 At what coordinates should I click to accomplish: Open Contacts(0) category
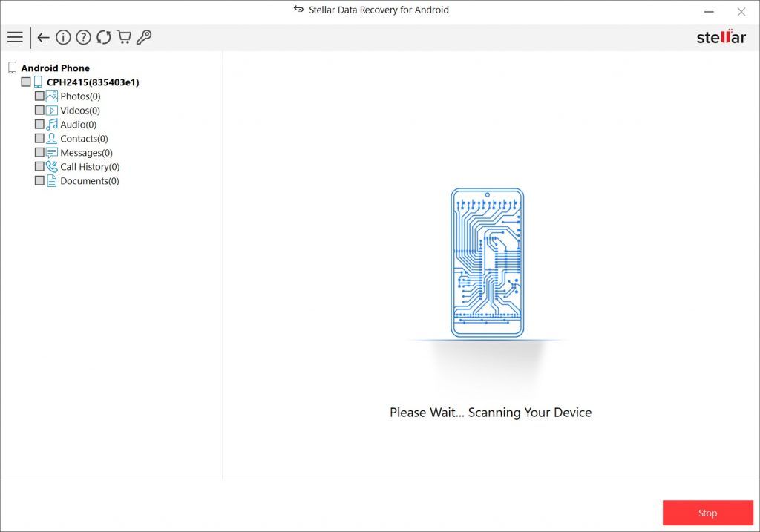[84, 139]
